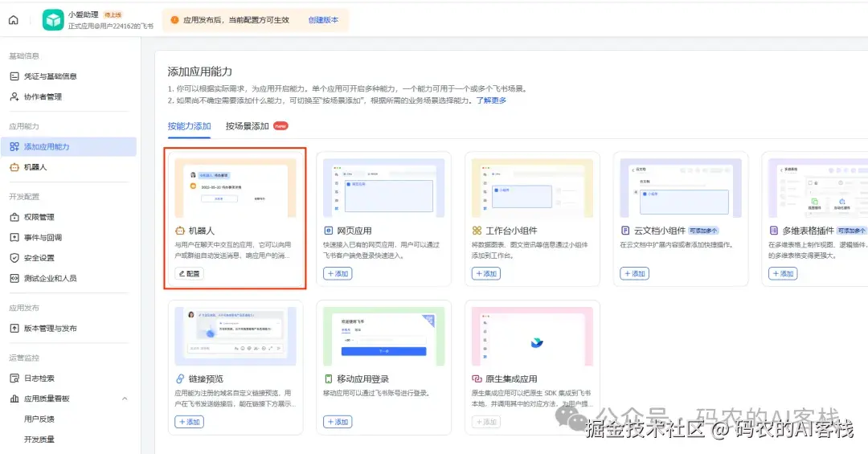Click robot icon beside 机器人 card title
Image resolution: width=868 pixels, height=454 pixels.
coord(180,231)
